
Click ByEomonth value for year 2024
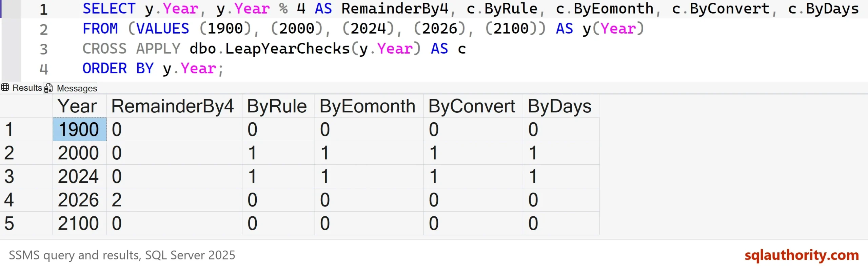[369, 176]
